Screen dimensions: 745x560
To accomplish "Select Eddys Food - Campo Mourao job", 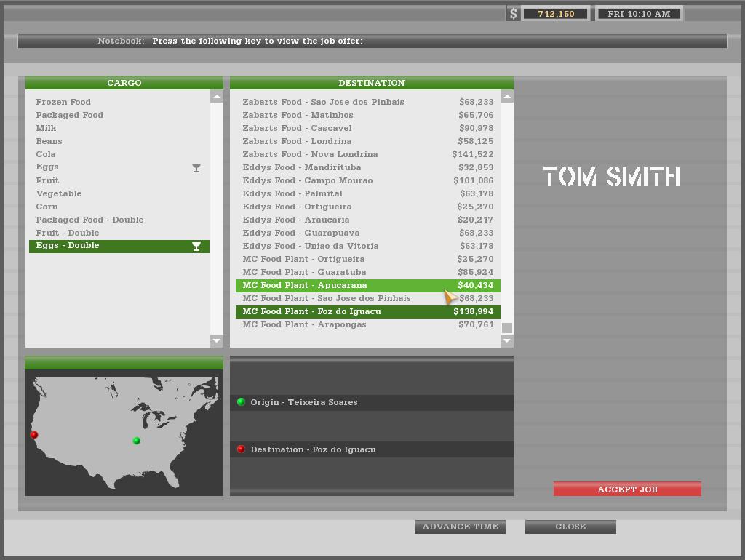I will pyautogui.click(x=368, y=180).
